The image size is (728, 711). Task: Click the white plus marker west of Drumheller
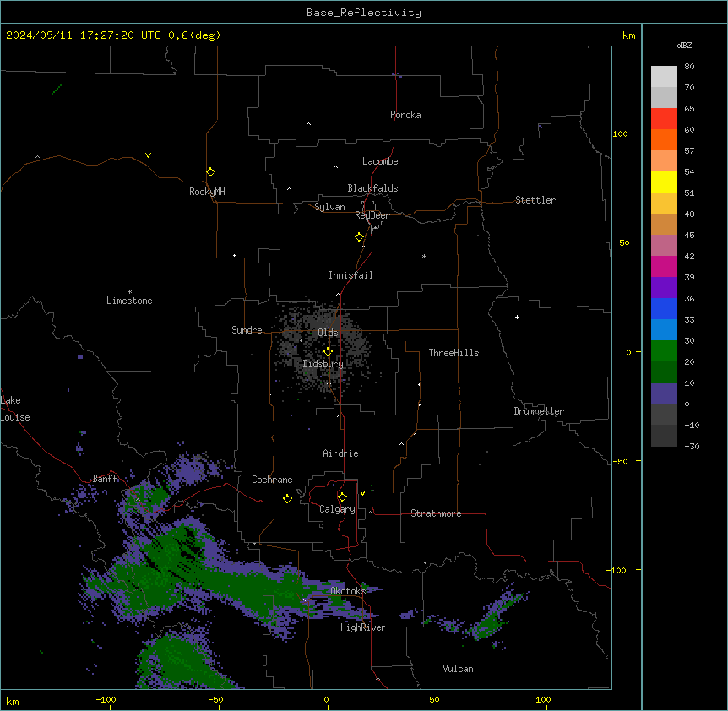coord(517,317)
